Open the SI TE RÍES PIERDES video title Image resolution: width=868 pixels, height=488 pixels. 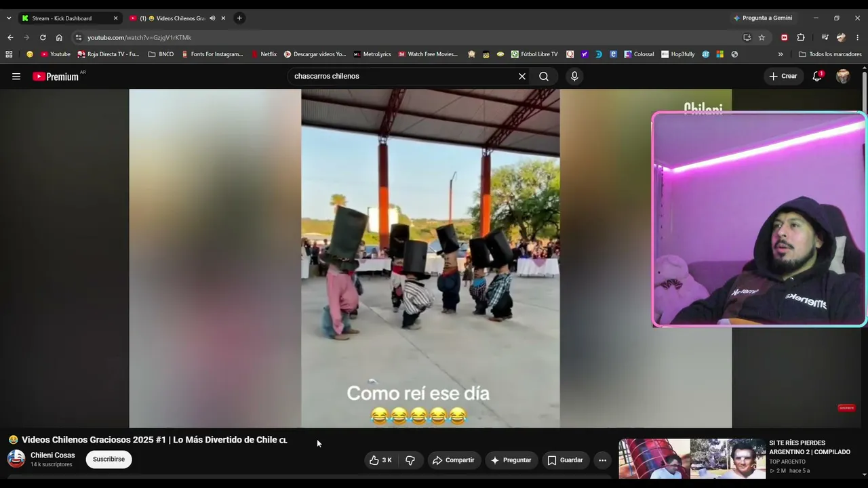pyautogui.click(x=810, y=447)
